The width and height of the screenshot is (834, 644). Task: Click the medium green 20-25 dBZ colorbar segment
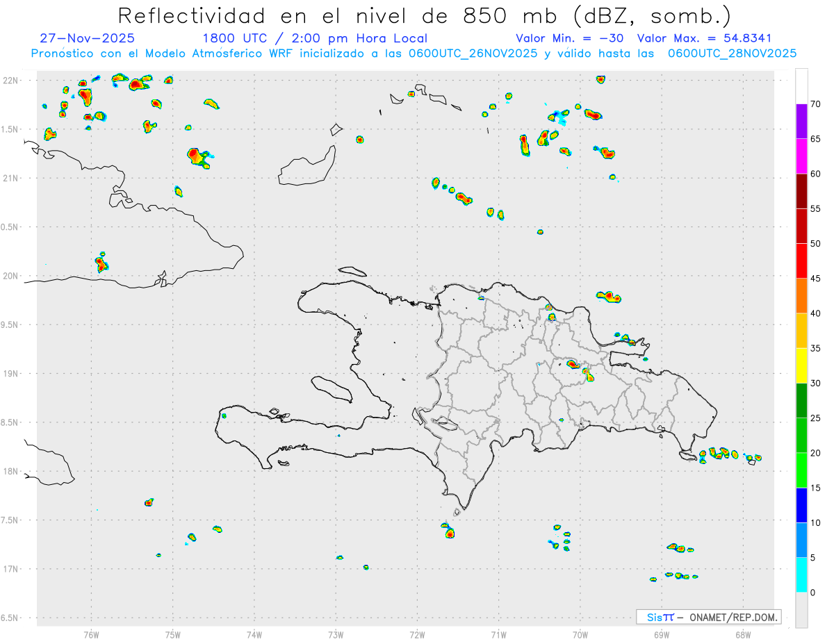pyautogui.click(x=801, y=436)
